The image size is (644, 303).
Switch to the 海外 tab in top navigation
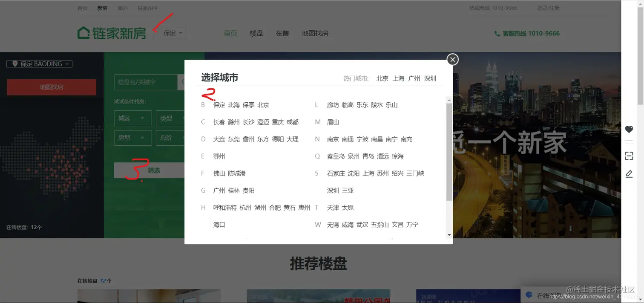click(x=123, y=7)
